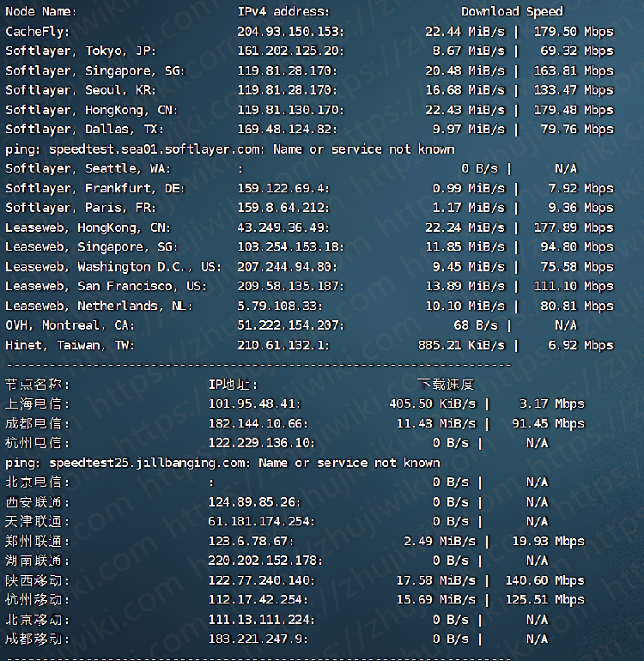Click IP address 43.249.36.49

pyautogui.click(x=283, y=227)
